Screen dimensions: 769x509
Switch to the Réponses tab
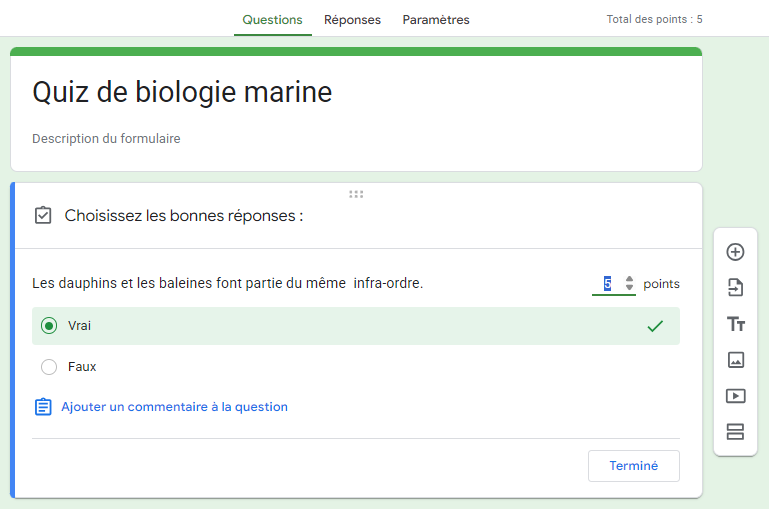352,20
